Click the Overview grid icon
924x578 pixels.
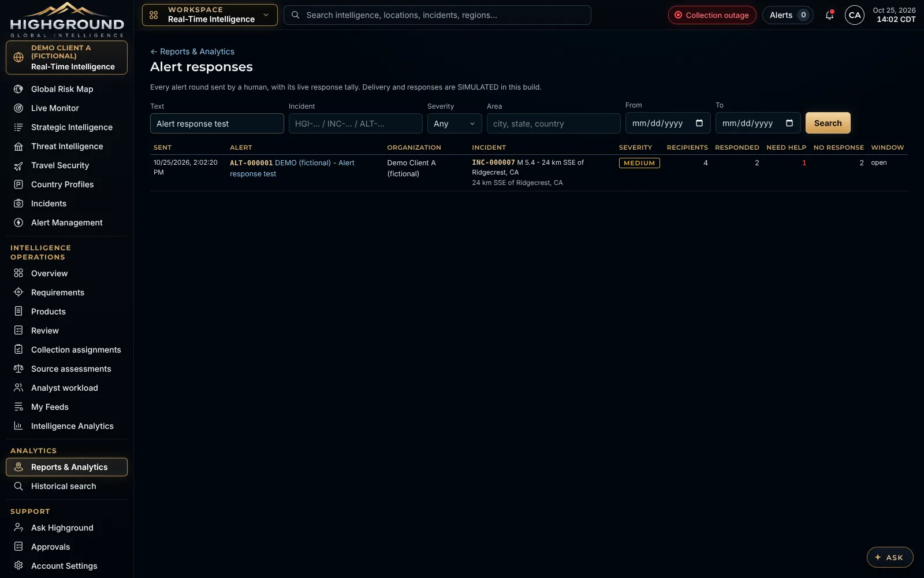point(18,273)
